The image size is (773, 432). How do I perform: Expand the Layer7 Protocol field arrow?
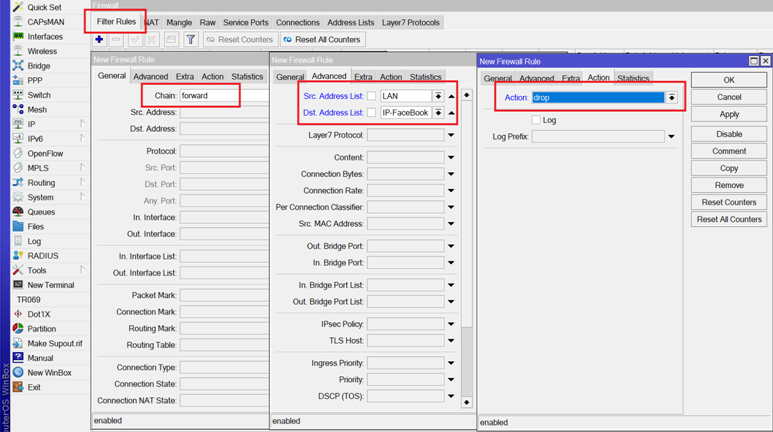[x=451, y=136]
